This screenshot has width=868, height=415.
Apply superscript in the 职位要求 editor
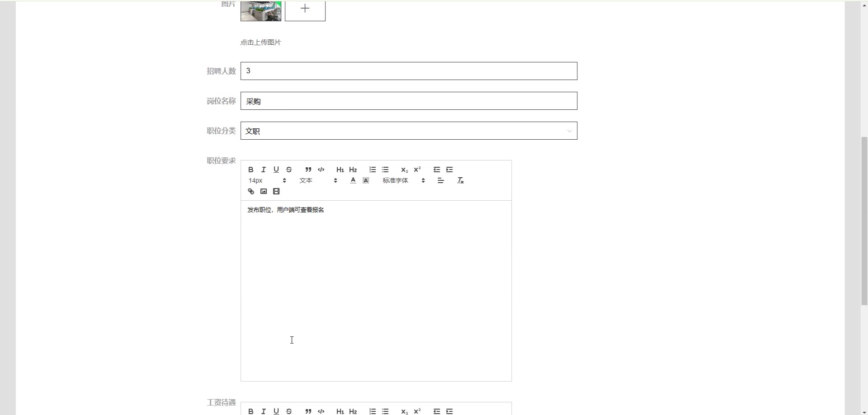tap(417, 170)
